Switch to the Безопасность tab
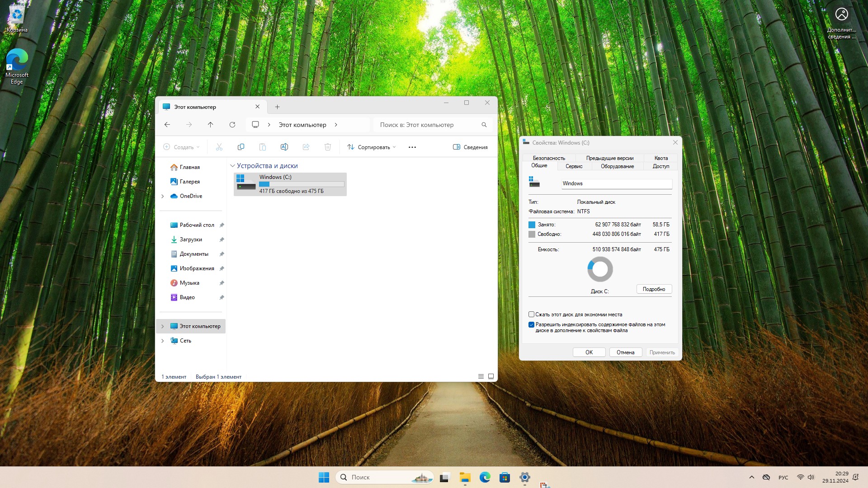Screen dimensions: 868x488 click(x=549, y=158)
